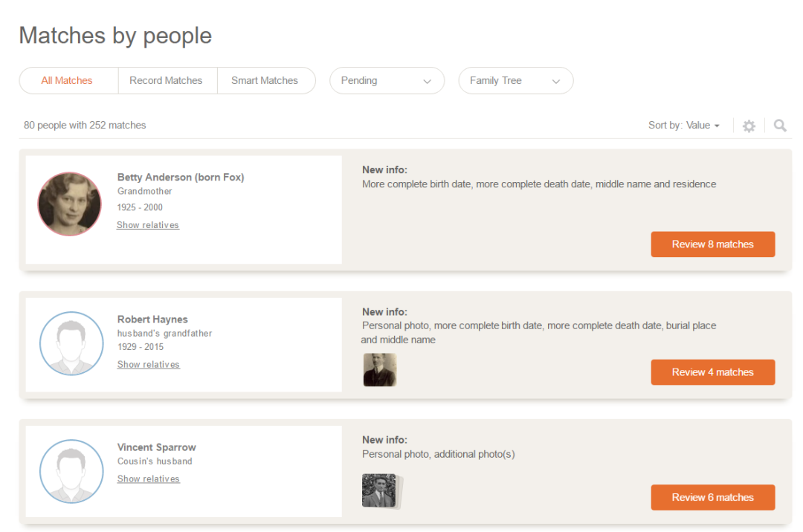Open the Sort by Value dropdown
This screenshot has height=532, width=803.
point(684,126)
